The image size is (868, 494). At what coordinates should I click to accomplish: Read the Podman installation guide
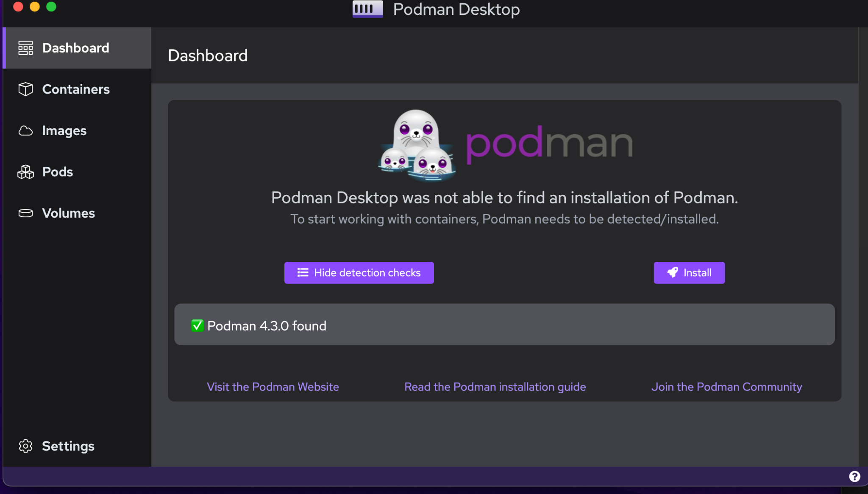(495, 386)
